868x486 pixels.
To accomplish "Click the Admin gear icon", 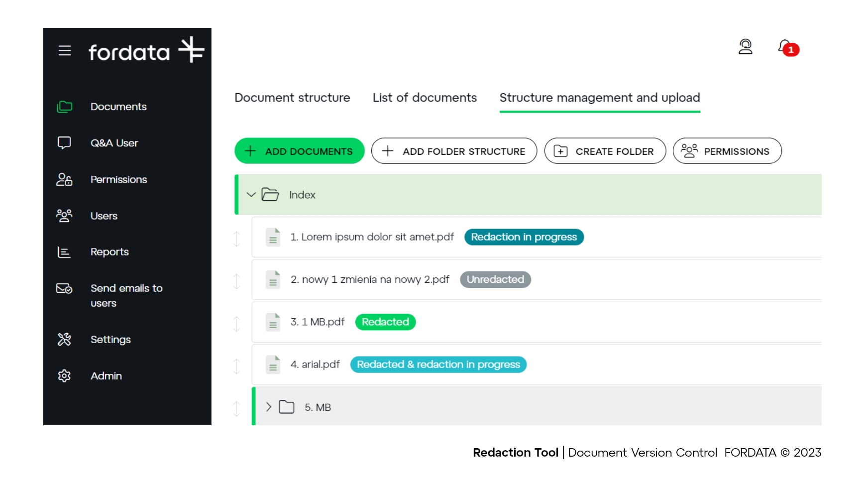I will (x=64, y=376).
